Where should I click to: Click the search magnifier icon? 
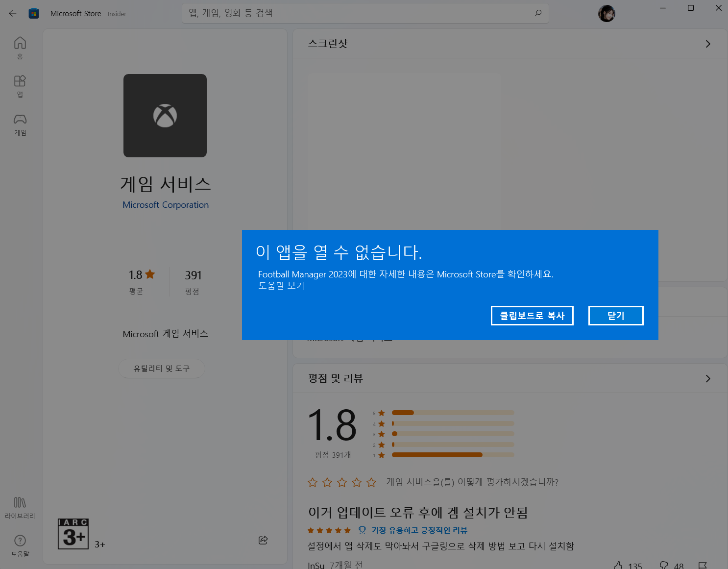click(538, 13)
